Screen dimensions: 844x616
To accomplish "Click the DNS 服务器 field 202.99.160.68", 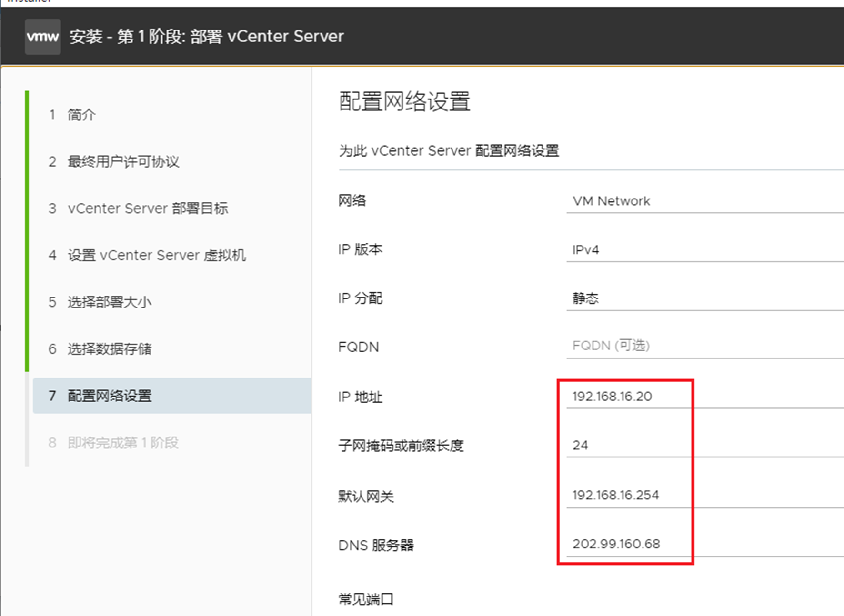I will (x=705, y=544).
